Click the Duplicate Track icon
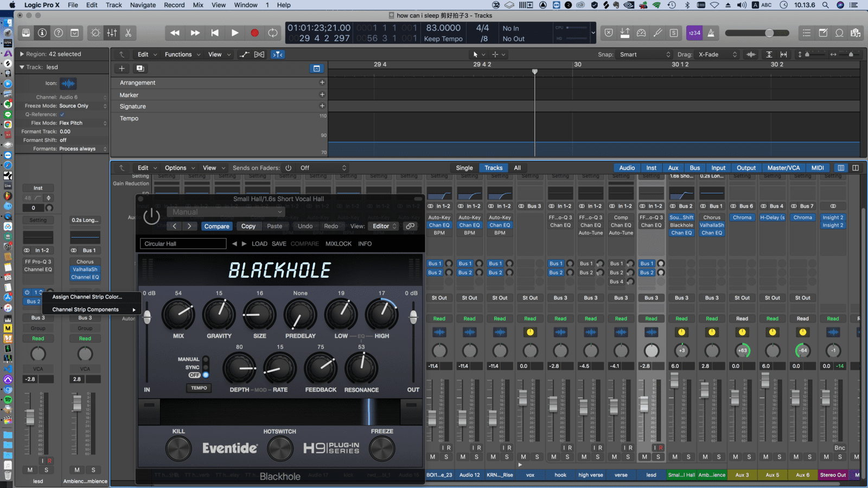868x488 pixels. (x=140, y=68)
